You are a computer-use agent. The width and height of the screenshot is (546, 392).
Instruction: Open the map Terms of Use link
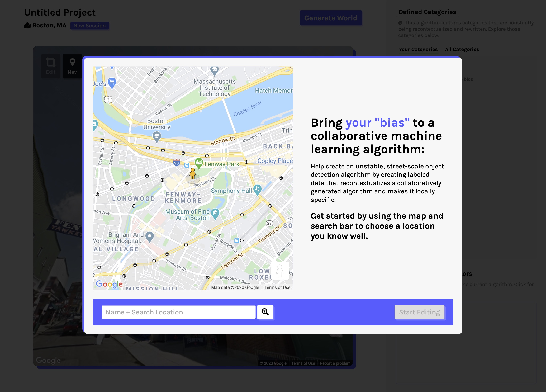[277, 287]
